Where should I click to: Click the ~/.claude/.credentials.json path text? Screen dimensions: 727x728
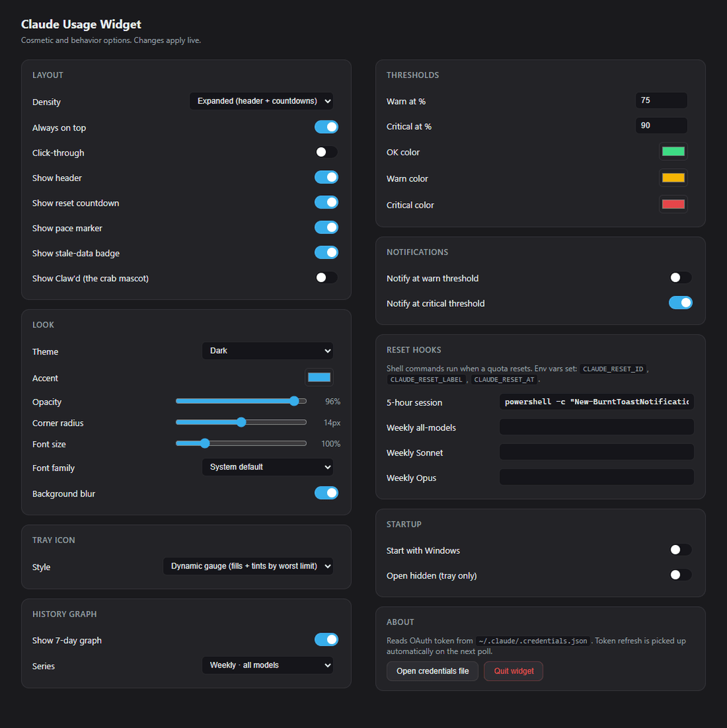coord(533,641)
